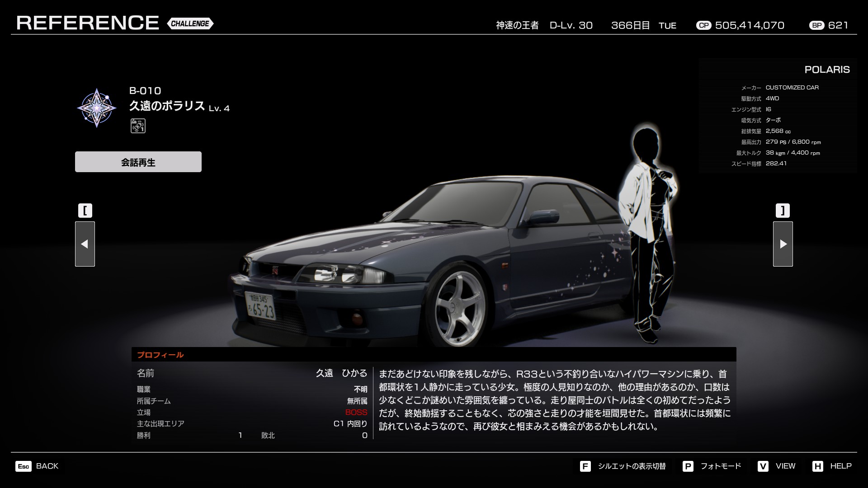
Task: Open HELP via H key icon
Action: point(817,466)
